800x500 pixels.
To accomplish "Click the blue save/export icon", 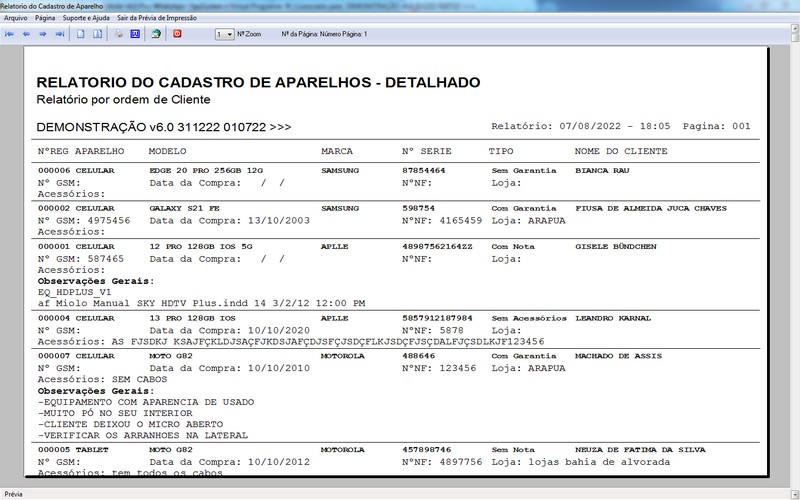I will point(135,34).
